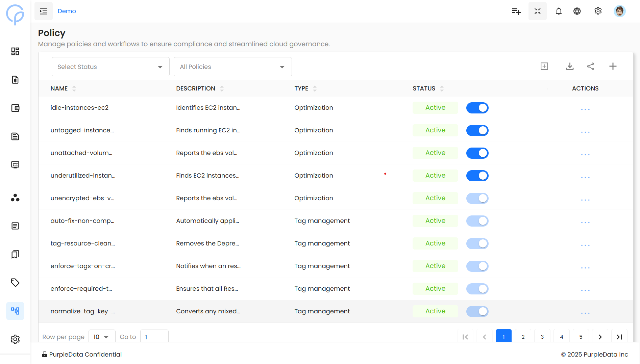Click the Demo breadcrumb link

tap(67, 11)
